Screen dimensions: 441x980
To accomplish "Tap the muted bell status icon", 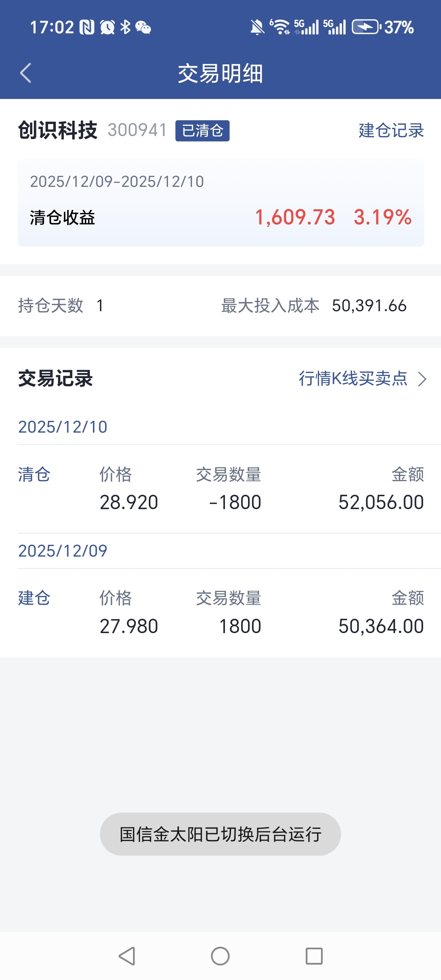I will [x=257, y=27].
